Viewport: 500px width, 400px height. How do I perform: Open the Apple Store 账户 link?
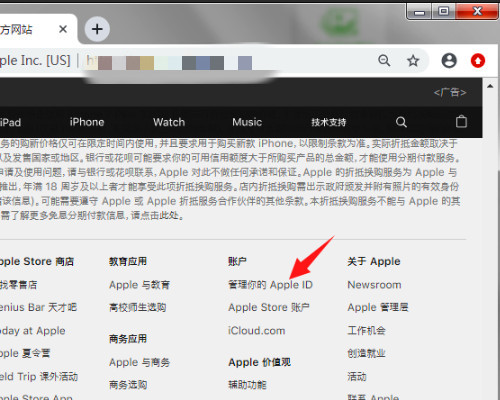[269, 307]
